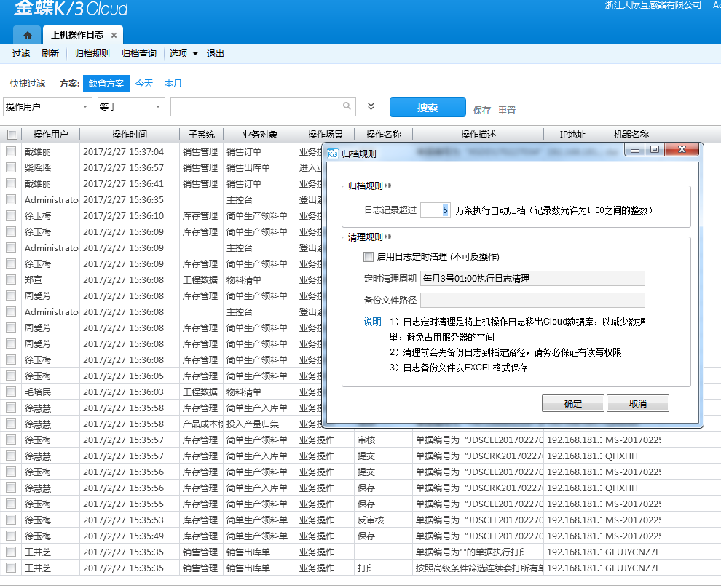The image size is (721, 588).
Task: Expand advanced filter double-chevron
Action: 371,106
